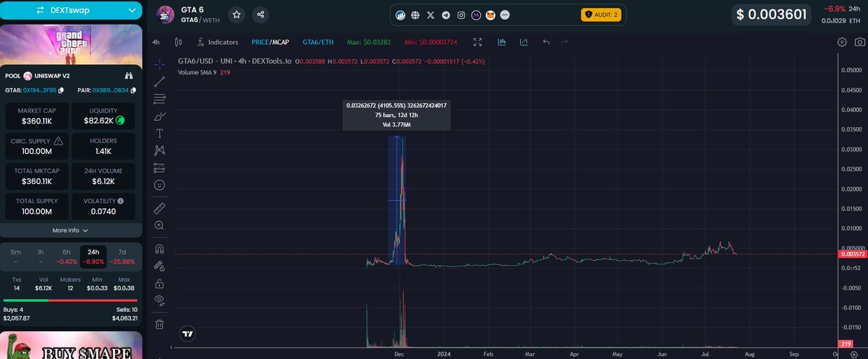
Task: Open GTA6 contract address link
Action: tap(40, 90)
